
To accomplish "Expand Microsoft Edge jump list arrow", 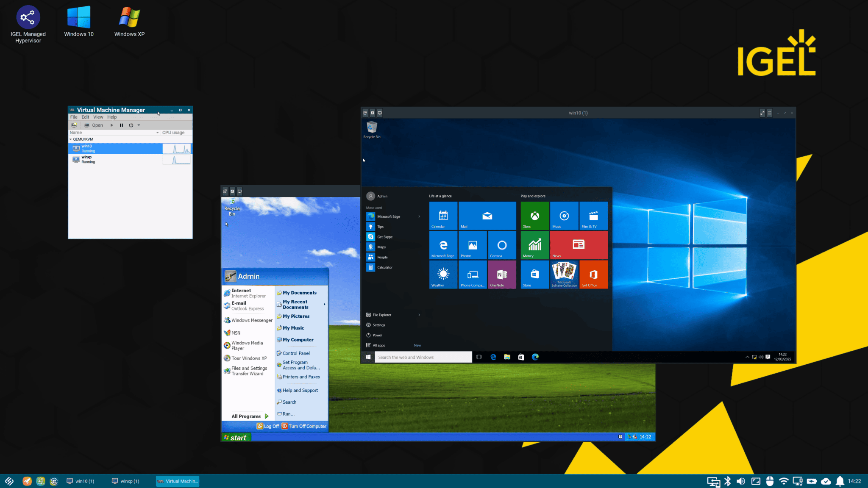I will point(419,216).
